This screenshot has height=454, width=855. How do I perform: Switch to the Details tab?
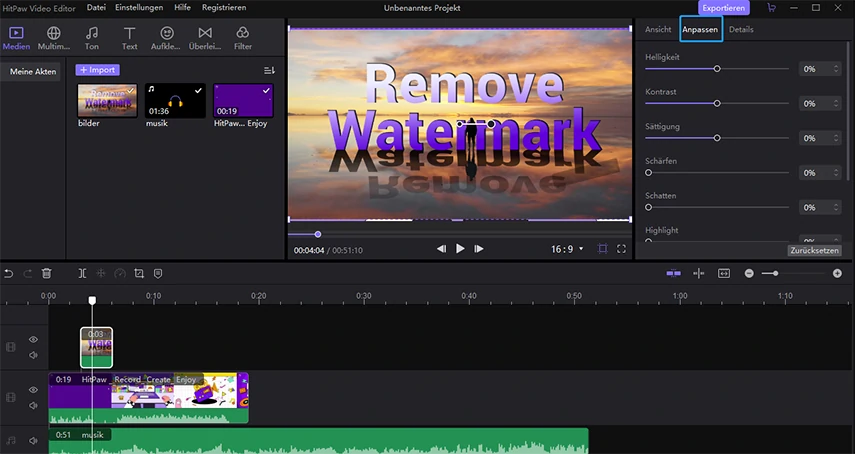pos(741,29)
